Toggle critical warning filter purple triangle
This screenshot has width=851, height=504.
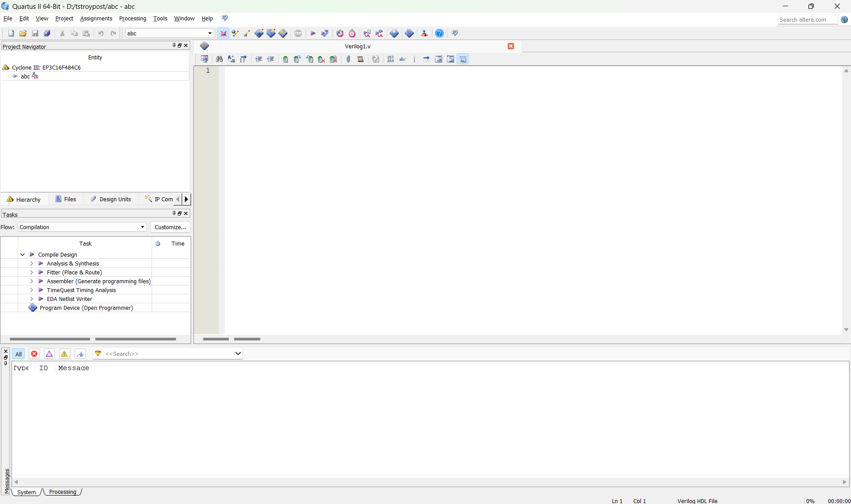click(49, 354)
